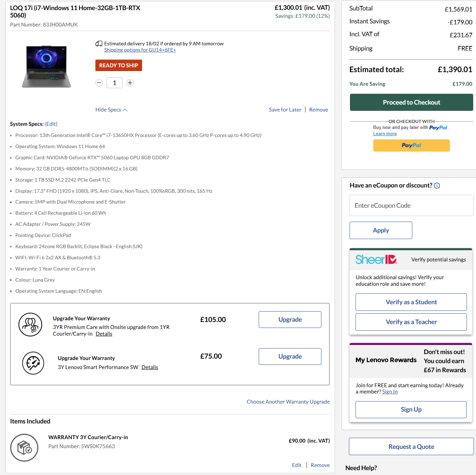The width and height of the screenshot is (476, 475).
Task: Upgrade to 3YR Premium Care warranty
Action: tap(290, 320)
